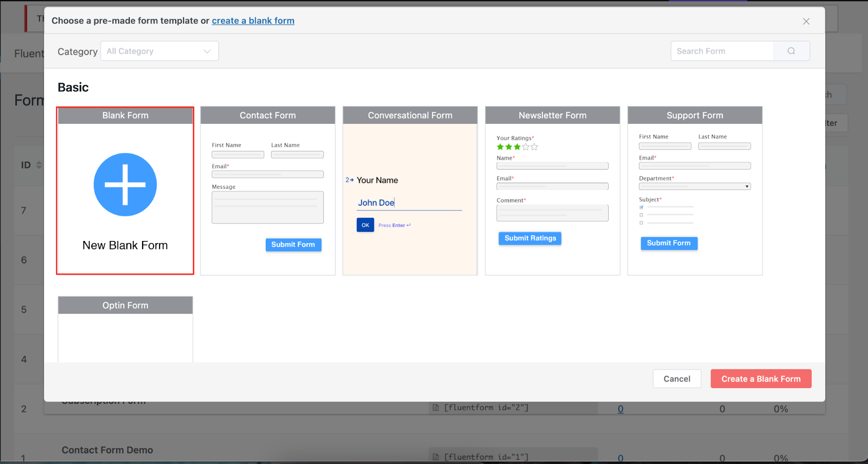
Task: Click the magnifier search button
Action: click(x=792, y=51)
